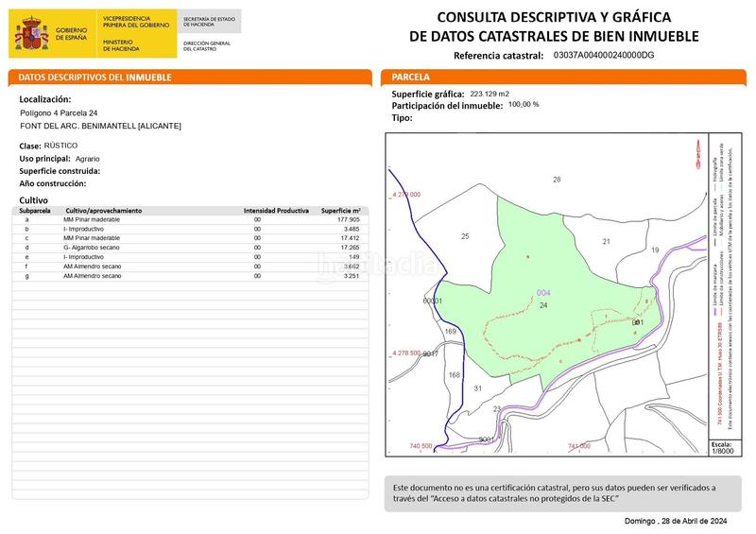Click the PARCELA section header
Image resolution: width=756 pixels, height=534 pixels.
tap(410, 78)
